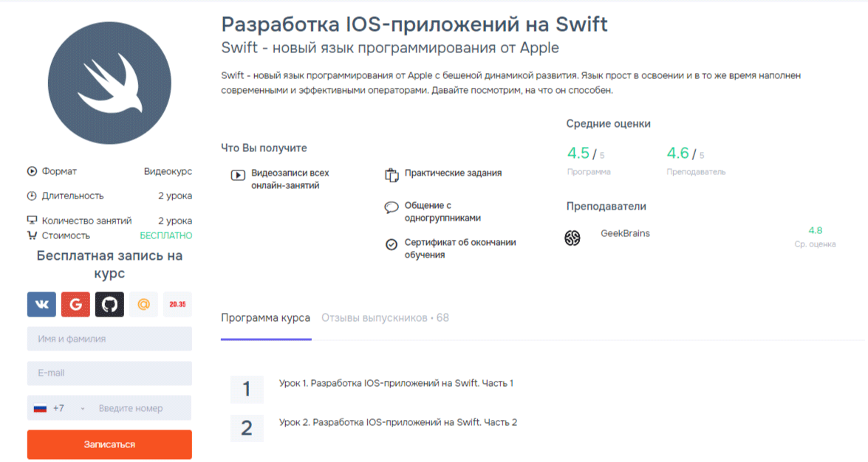The image size is (868, 462).
Task: Sign up with the GitHub icon
Action: coord(109,304)
